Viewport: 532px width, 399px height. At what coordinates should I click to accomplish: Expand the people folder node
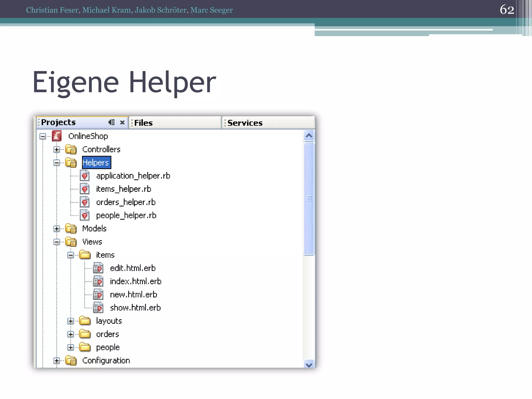71,347
